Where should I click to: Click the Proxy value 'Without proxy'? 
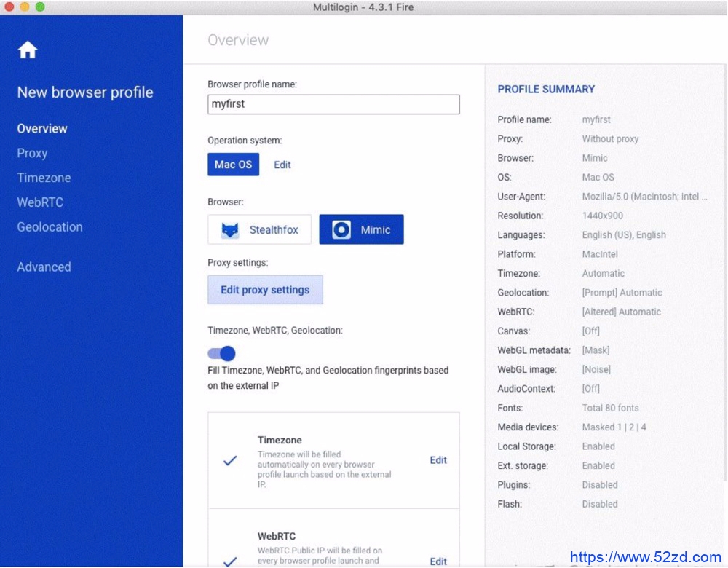[x=611, y=139]
